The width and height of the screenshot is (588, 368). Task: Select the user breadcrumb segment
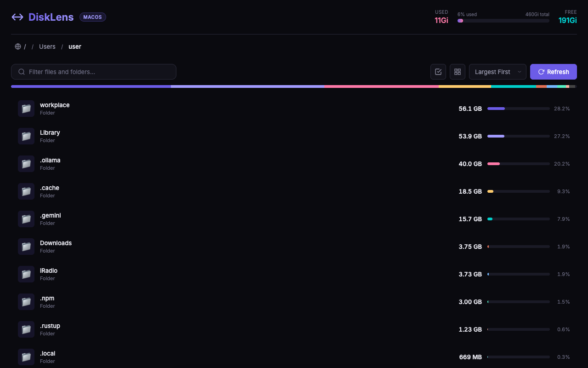(x=75, y=46)
